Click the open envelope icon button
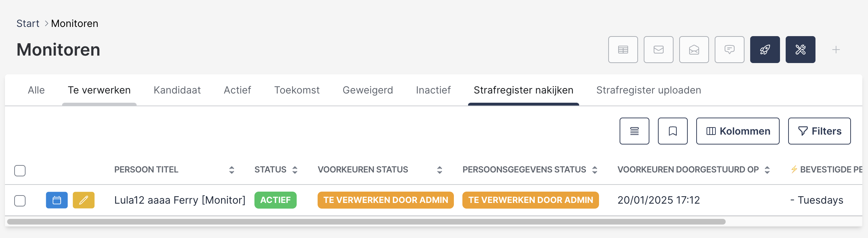868x238 pixels. click(694, 50)
